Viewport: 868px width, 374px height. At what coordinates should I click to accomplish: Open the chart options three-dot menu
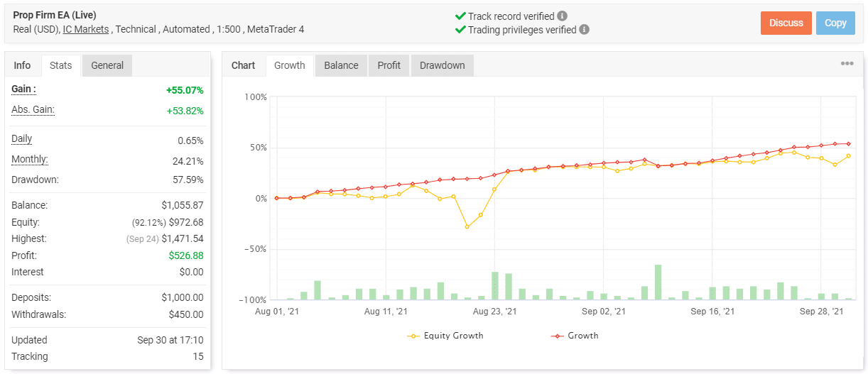[847, 64]
